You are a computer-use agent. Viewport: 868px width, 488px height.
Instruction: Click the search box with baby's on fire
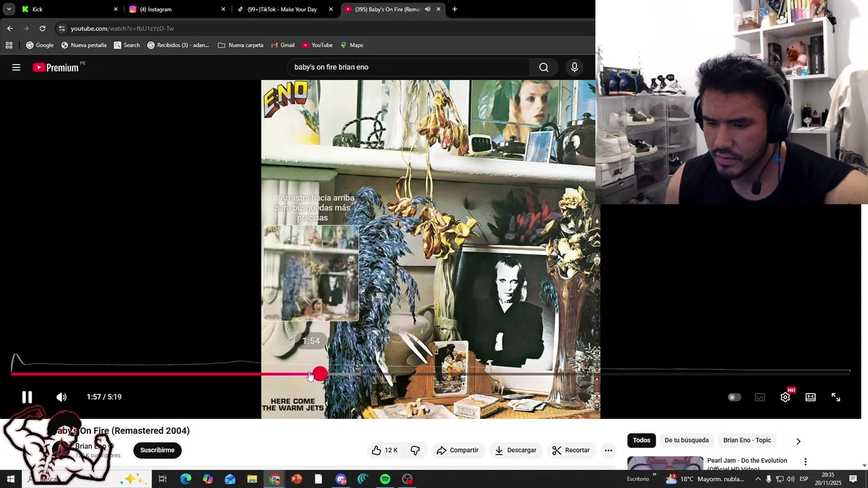407,67
